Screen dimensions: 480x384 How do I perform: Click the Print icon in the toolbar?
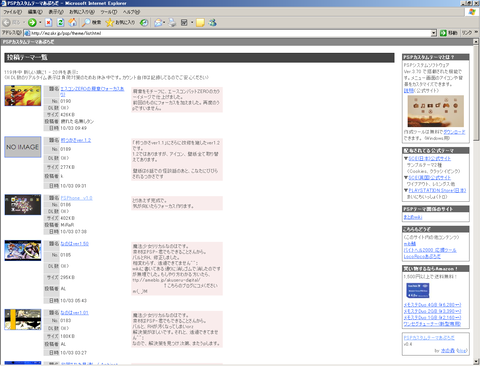tap(172, 23)
